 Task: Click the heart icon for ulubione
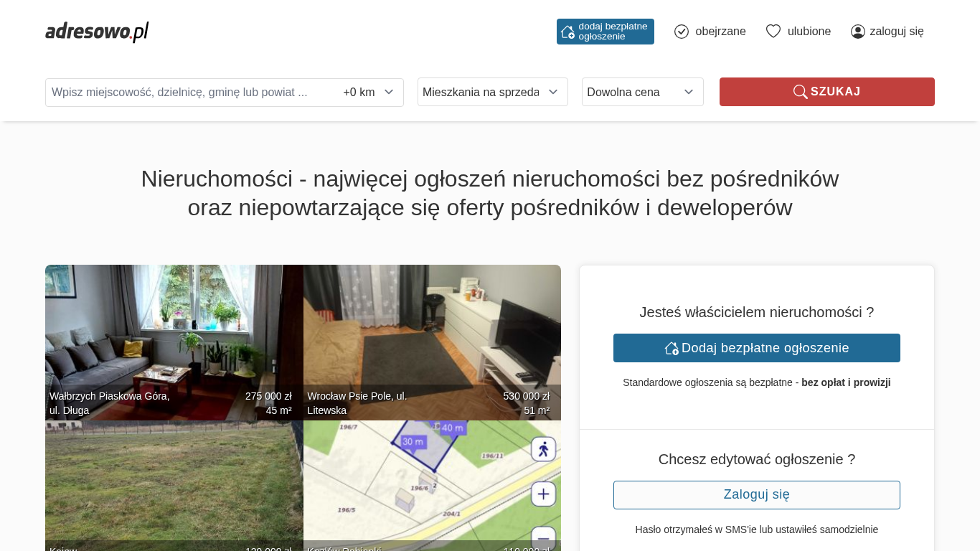point(773,32)
